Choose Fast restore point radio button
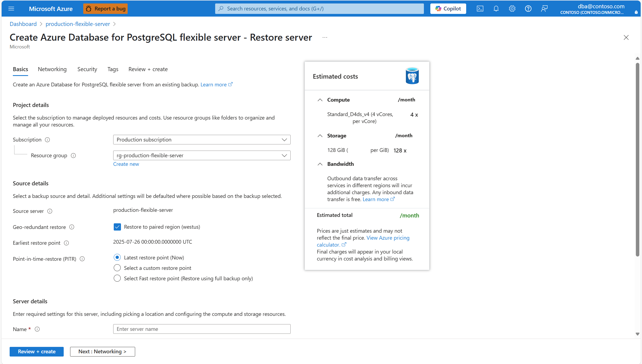Image resolution: width=642 pixels, height=364 pixels. click(117, 278)
